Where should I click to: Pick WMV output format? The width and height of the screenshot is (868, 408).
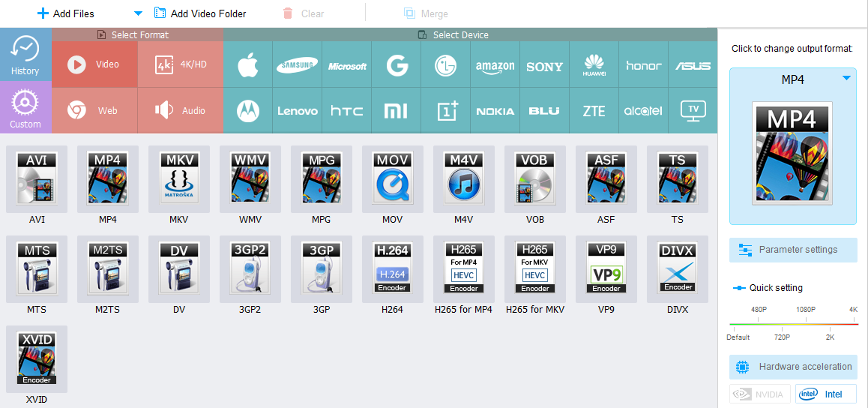pyautogui.click(x=250, y=179)
